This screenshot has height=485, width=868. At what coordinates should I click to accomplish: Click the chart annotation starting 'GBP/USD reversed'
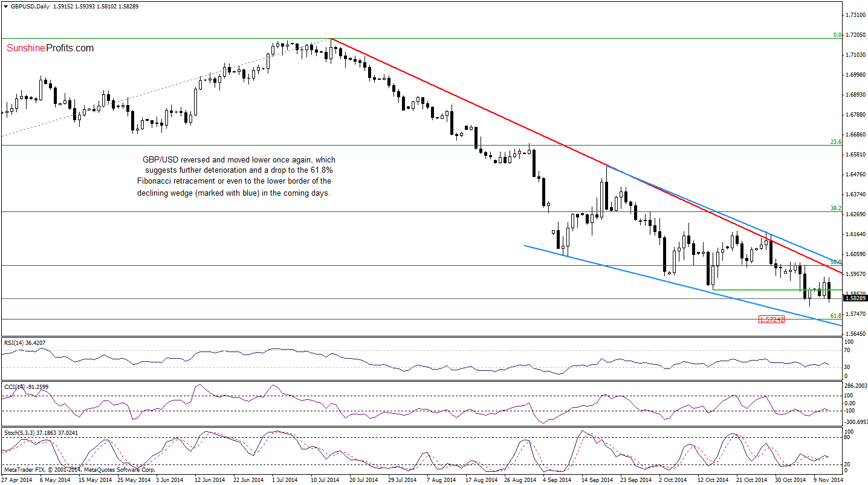(237, 176)
